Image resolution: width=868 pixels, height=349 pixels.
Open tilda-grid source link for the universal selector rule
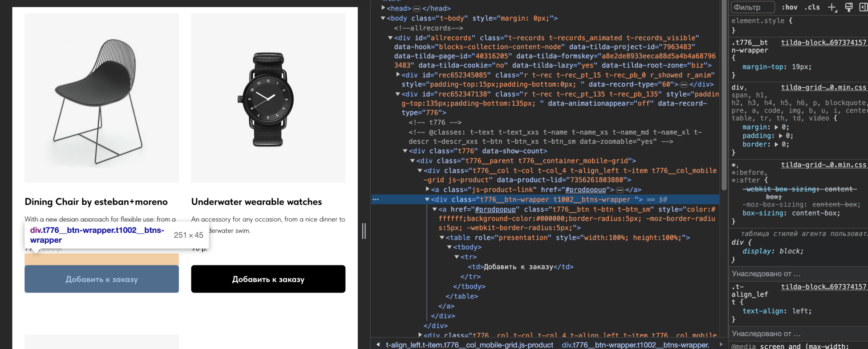point(824,165)
